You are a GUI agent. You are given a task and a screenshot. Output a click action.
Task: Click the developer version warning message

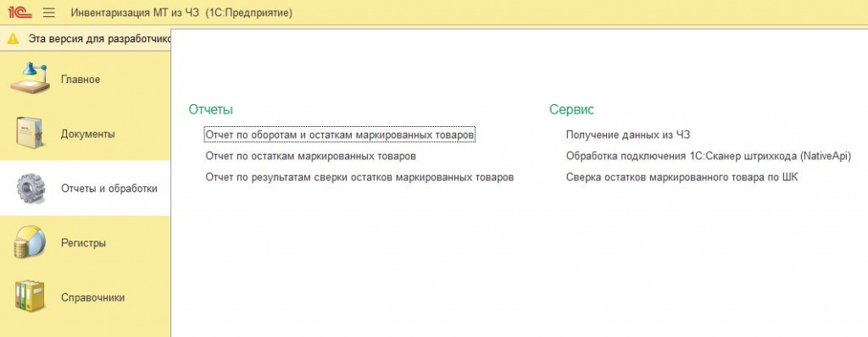click(x=100, y=39)
